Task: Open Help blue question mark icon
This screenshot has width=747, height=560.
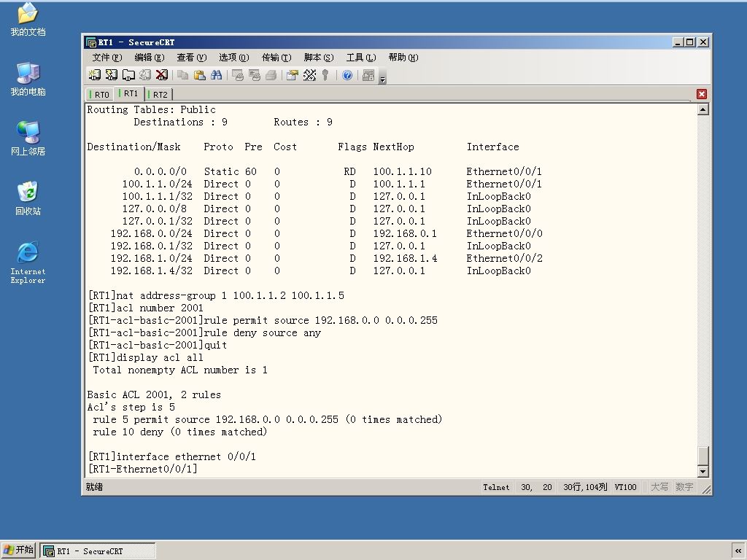Action: pos(347,75)
